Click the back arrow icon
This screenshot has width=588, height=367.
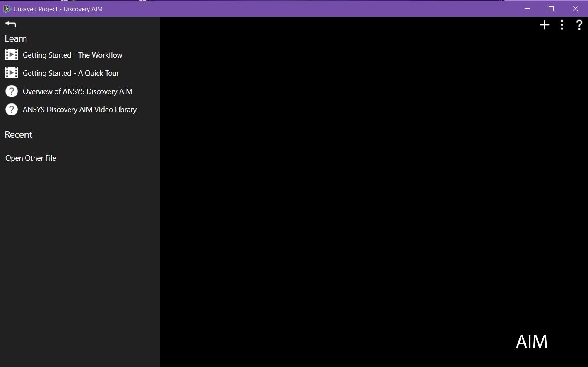[x=11, y=24]
